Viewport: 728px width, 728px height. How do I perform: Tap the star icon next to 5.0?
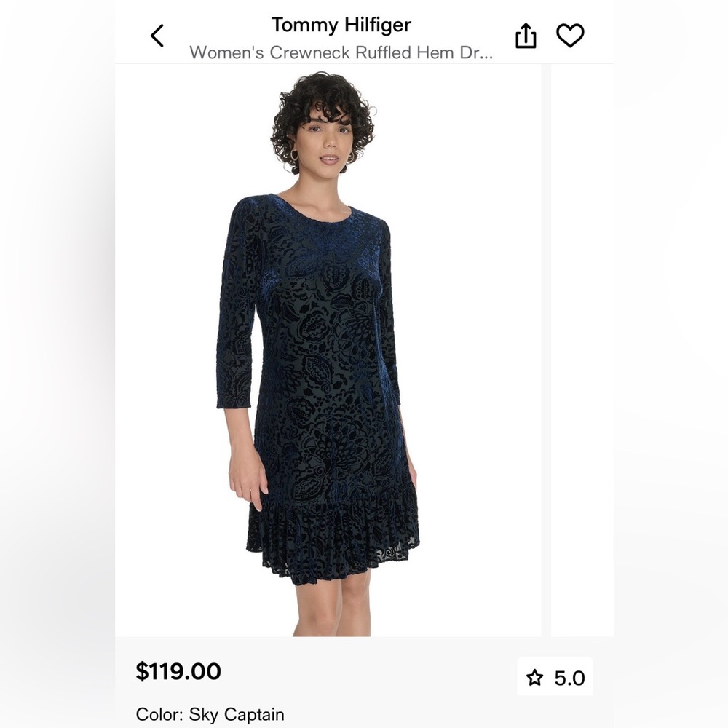tap(535, 677)
